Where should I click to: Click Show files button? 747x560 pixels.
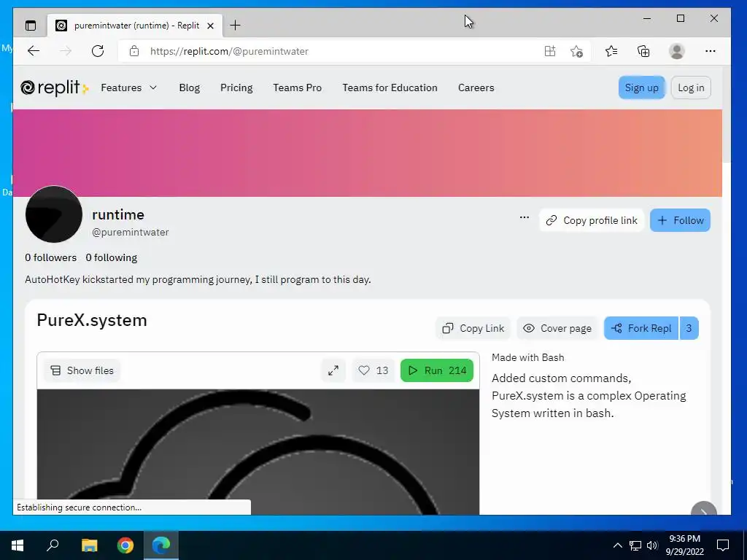click(82, 370)
